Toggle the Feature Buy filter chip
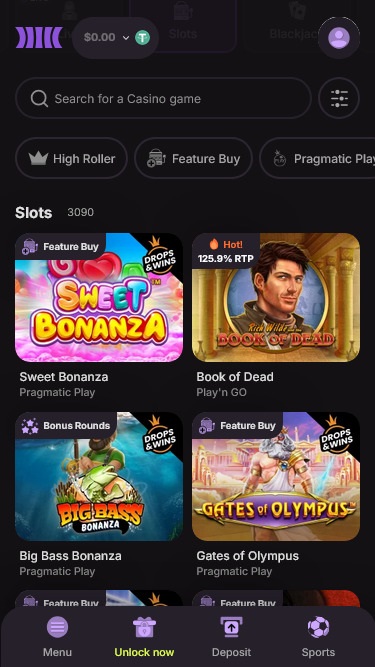The image size is (375, 667). point(193,159)
